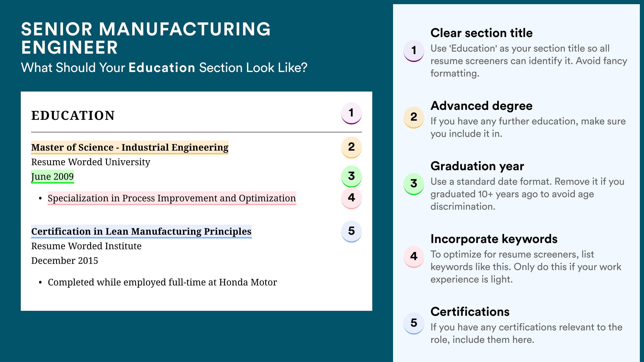Click the purple 1 badge next to Clear section title
Screen dimensions: 644x362
pos(413,51)
